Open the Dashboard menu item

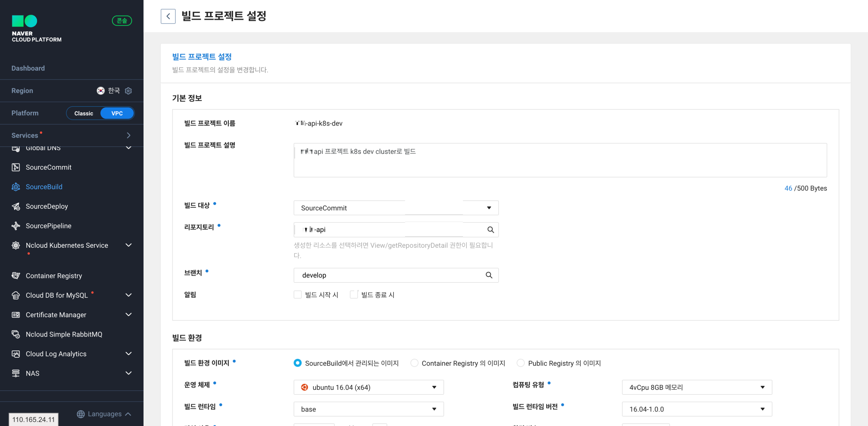point(28,68)
